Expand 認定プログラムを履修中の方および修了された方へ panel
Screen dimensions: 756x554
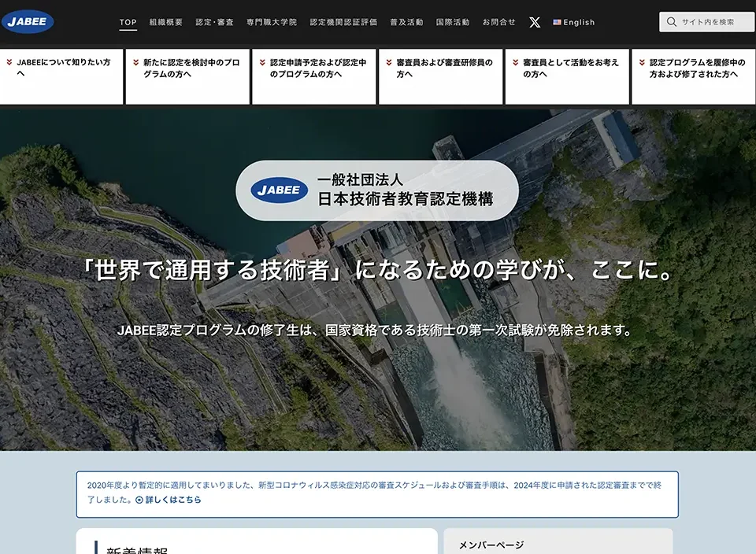(693, 76)
